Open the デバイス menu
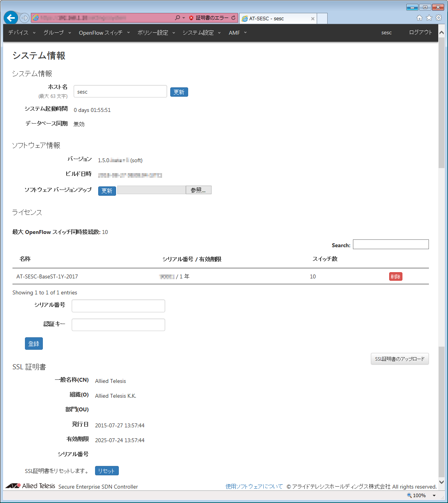The width and height of the screenshot is (448, 503). (22, 33)
